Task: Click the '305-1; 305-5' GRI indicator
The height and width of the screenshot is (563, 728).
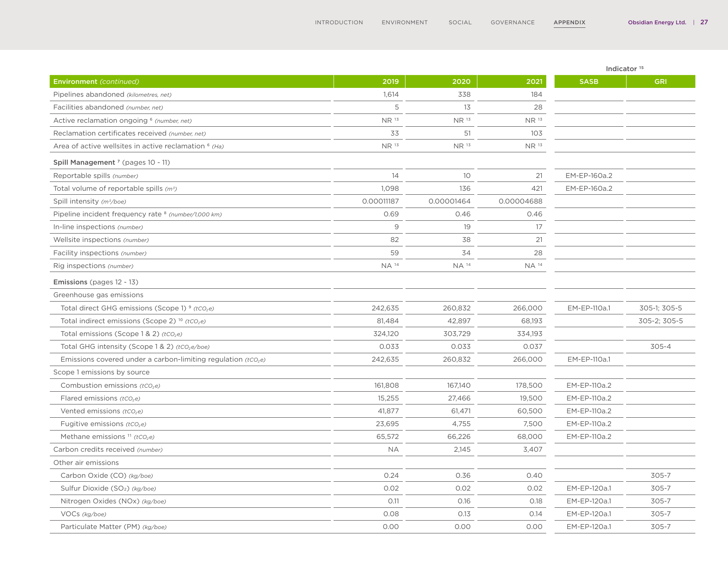Action: point(660,308)
